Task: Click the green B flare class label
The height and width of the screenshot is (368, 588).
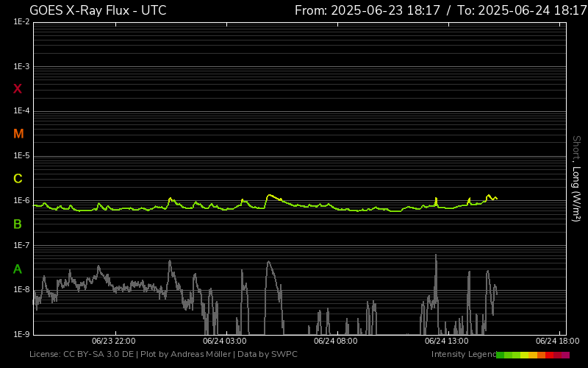Action: 18,224
